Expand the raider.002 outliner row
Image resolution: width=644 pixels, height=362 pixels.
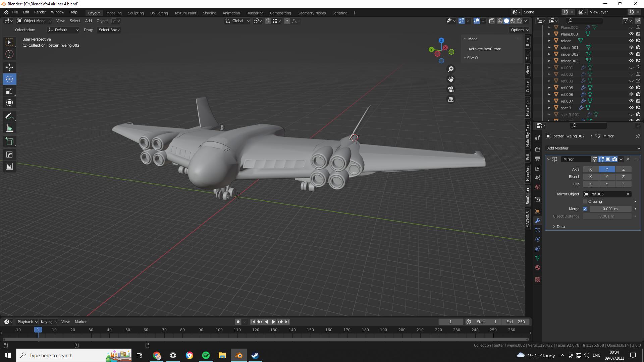click(549, 54)
